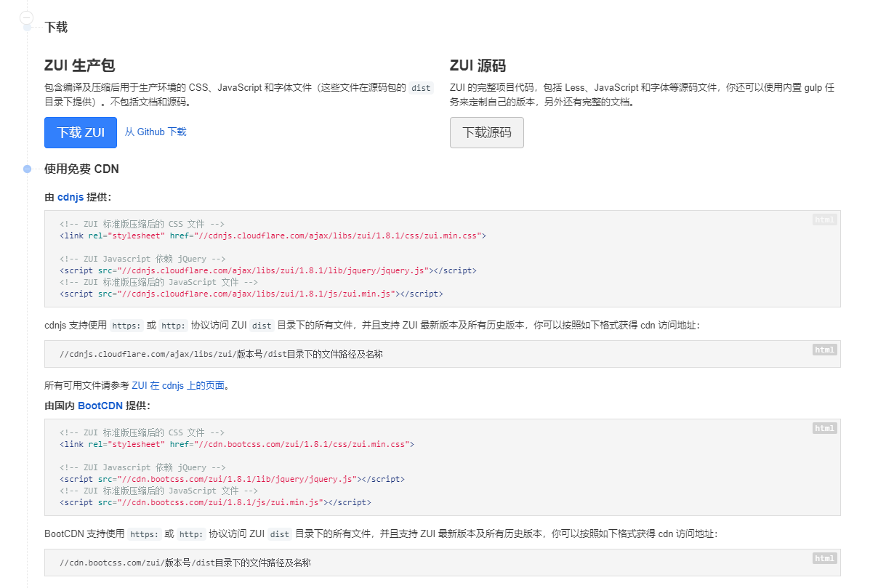
Task: Open the cdnjs link in the provider heading
Action: (x=71, y=197)
